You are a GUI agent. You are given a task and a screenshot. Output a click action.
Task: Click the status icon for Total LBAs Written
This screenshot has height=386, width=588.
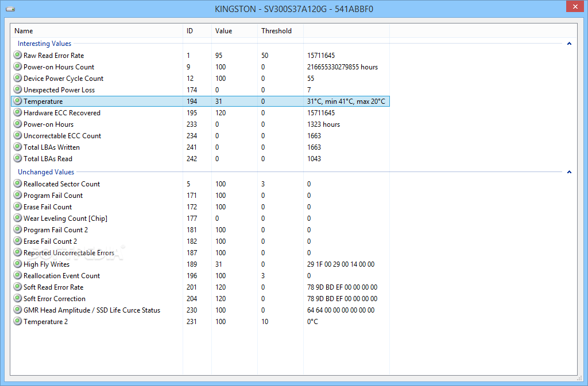(x=18, y=147)
